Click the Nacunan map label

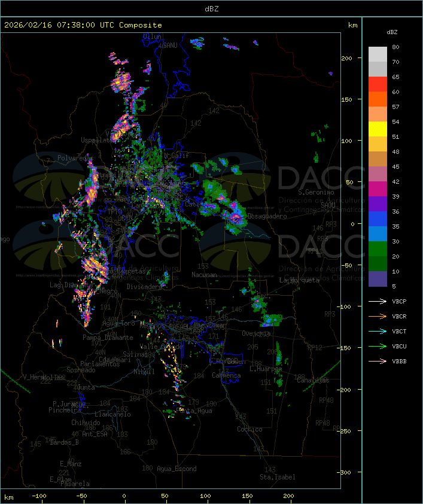(204, 275)
